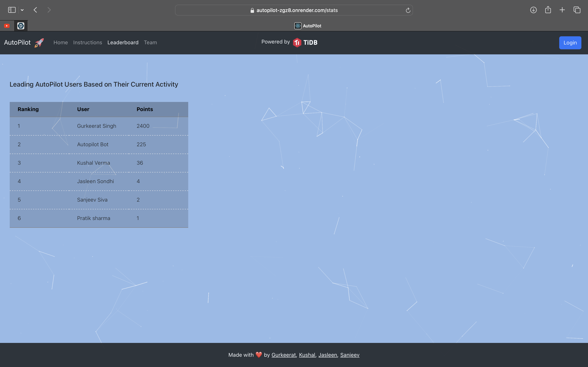The width and height of the screenshot is (588, 367).
Task: Open a new tab with plus icon
Action: pos(562,10)
